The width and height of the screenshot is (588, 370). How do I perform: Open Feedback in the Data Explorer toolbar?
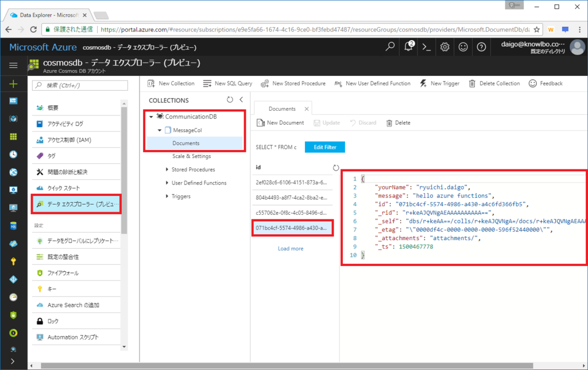tap(546, 83)
